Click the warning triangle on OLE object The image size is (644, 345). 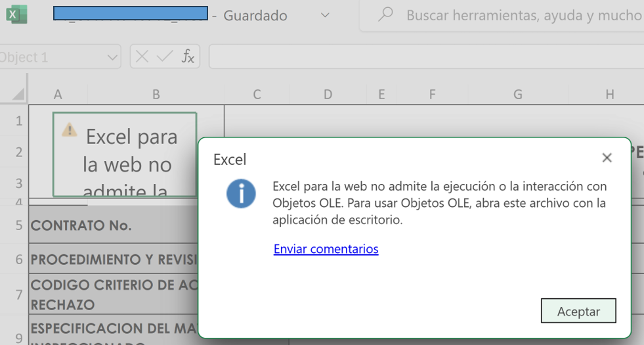click(69, 129)
